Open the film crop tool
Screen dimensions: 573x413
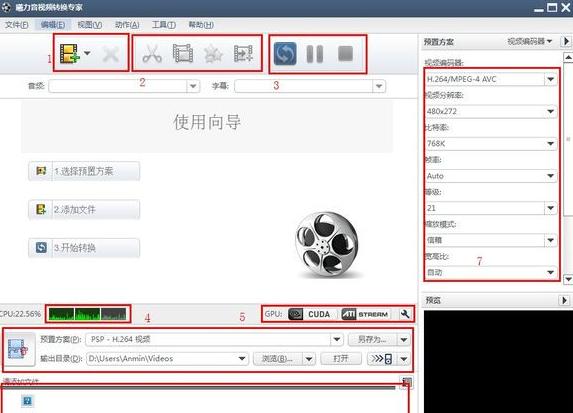[x=183, y=54]
